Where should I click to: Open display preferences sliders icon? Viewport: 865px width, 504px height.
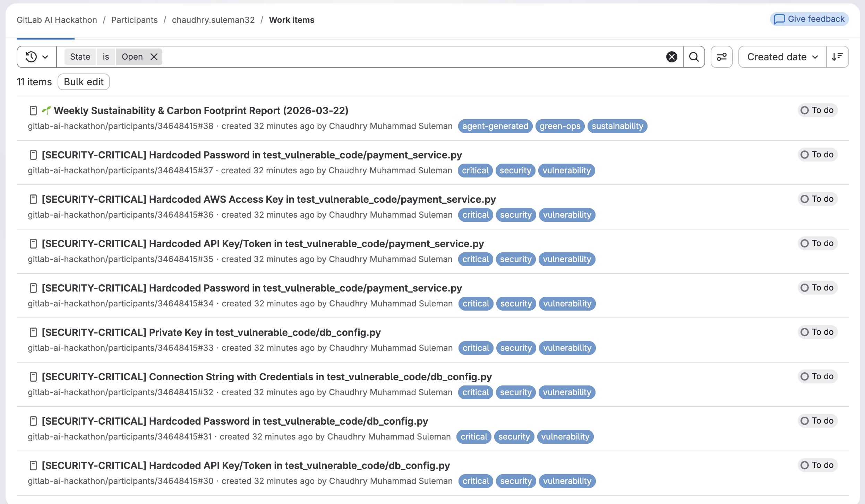coord(721,57)
